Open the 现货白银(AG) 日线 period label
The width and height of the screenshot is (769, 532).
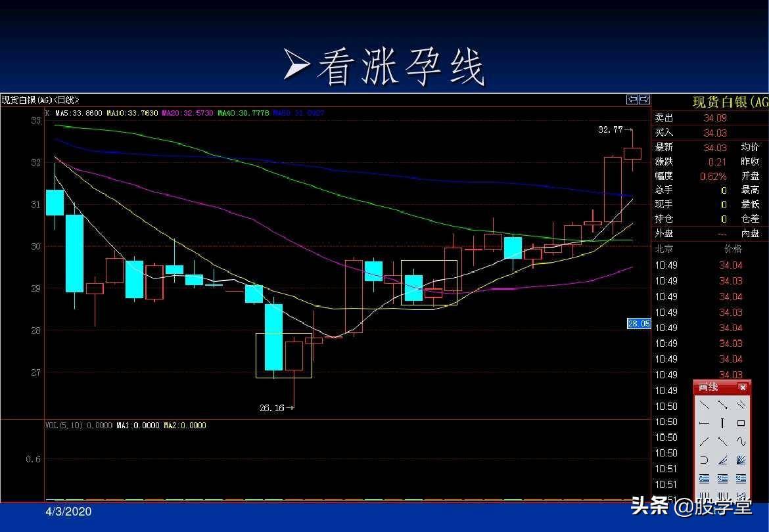[40, 100]
